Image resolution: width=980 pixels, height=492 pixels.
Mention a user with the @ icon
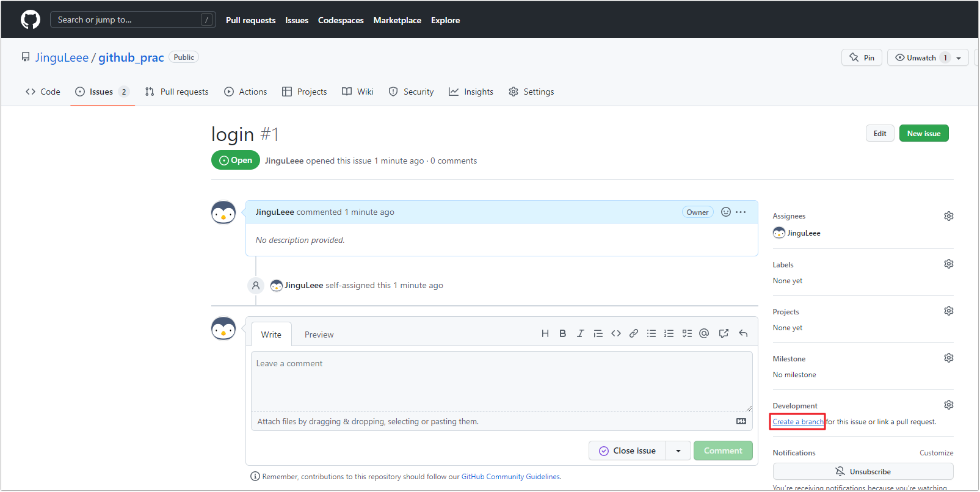704,333
